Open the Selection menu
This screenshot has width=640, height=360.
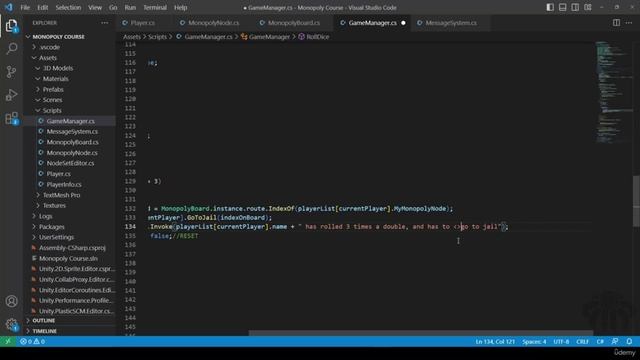click(x=68, y=7)
